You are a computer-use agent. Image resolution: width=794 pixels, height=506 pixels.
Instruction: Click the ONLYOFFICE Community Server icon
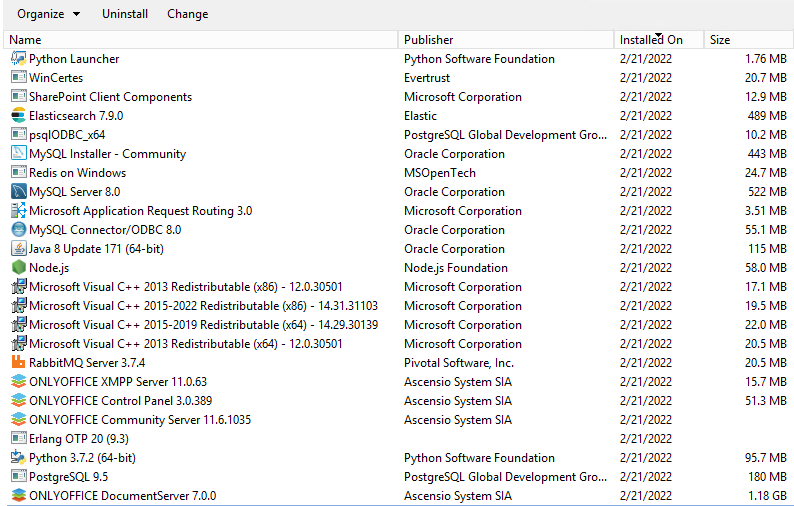[x=19, y=419]
